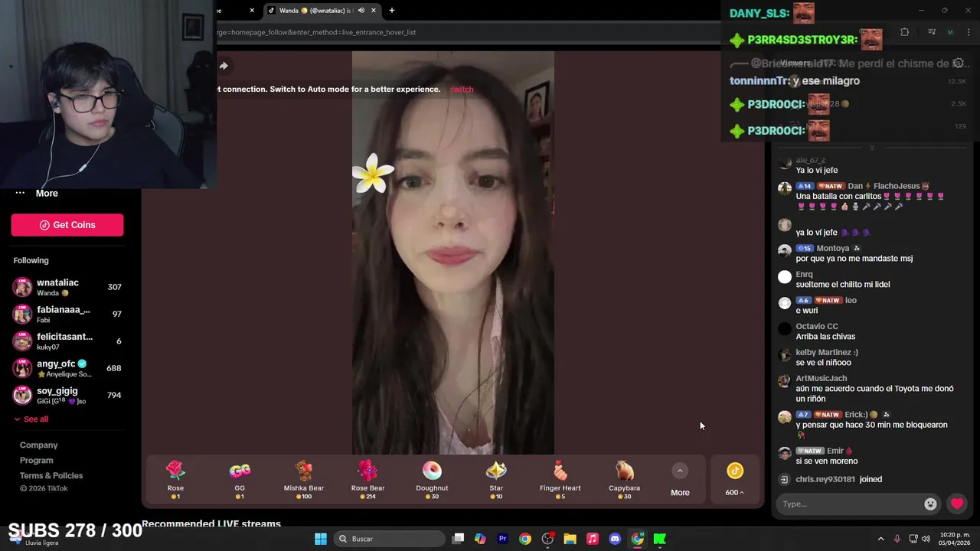Click the Buscar taskbar search box

(x=390, y=539)
